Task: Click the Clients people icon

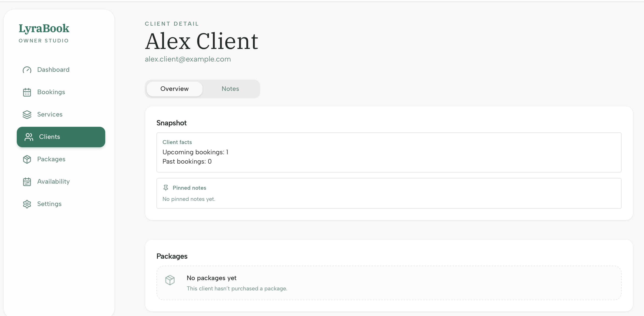Action: 29,137
